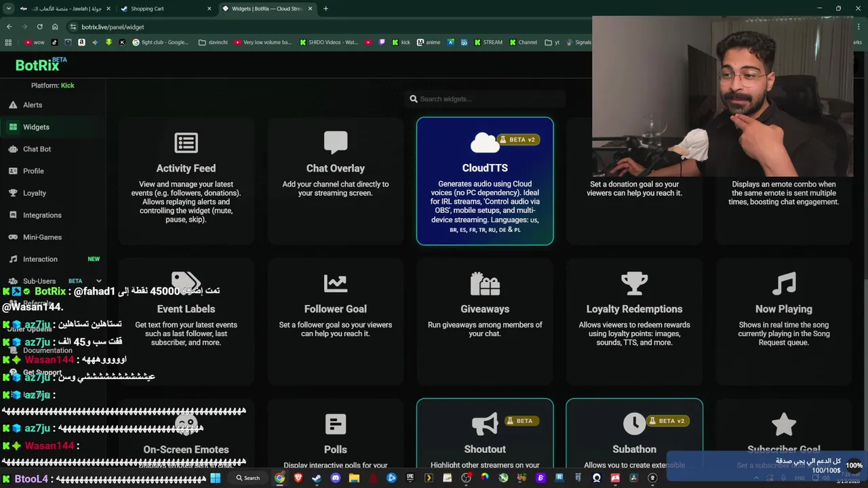Switch to the Jawlah browser tab

pos(64,9)
